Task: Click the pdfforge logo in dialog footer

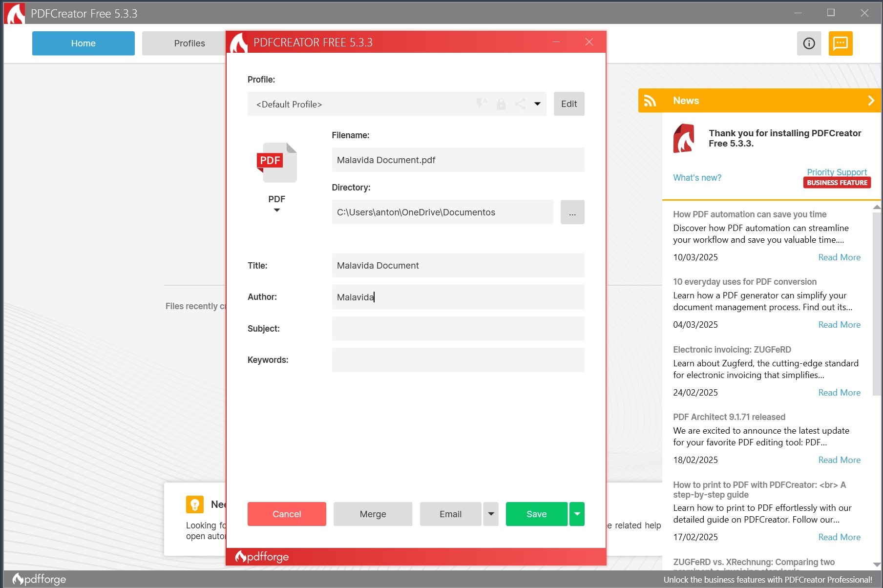Action: pyautogui.click(x=262, y=557)
